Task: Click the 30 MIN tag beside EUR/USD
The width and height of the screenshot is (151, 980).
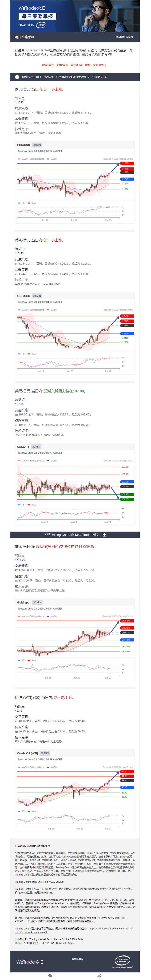Action: 37,145
